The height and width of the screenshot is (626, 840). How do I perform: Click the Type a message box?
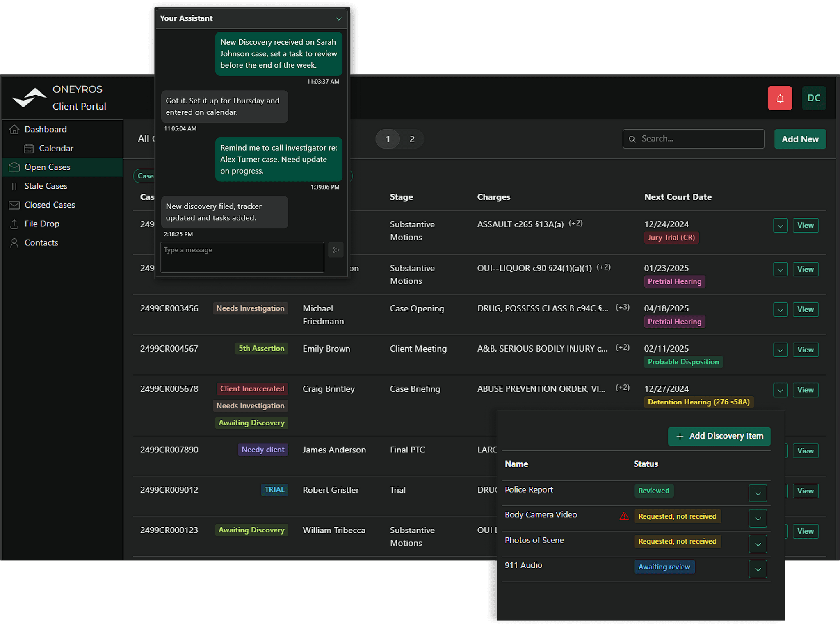242,257
